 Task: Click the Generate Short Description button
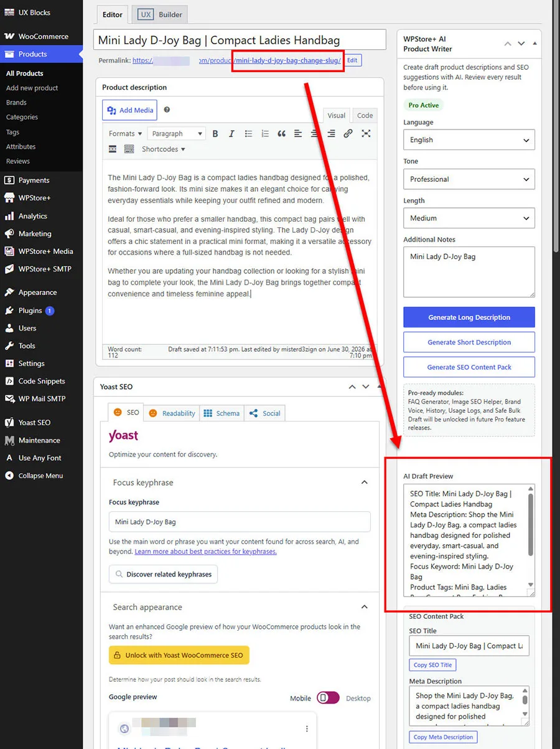(469, 342)
